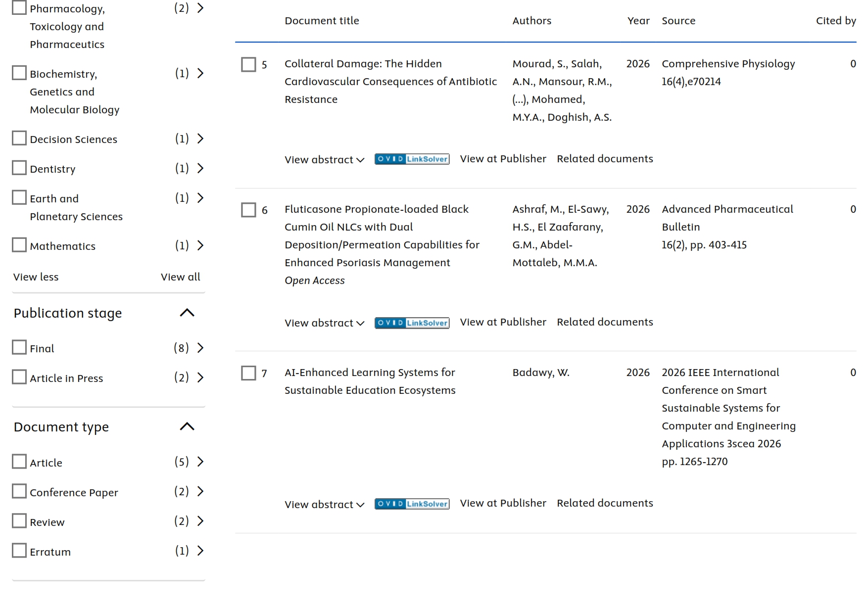
Task: Collapse the Publication stage section
Action: (x=187, y=313)
